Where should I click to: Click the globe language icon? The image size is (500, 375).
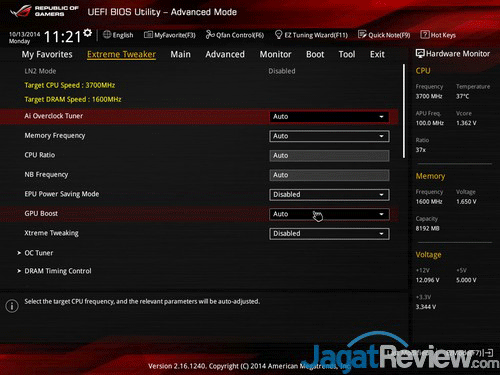pyautogui.click(x=107, y=34)
